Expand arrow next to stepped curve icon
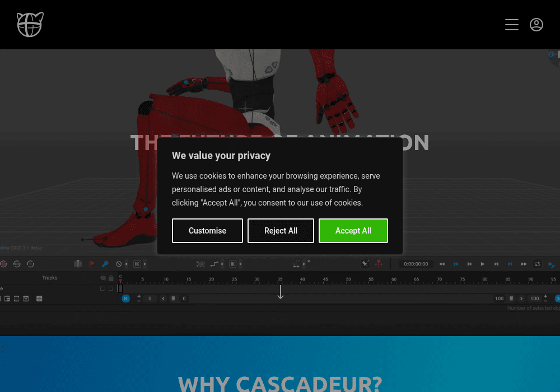The width and height of the screenshot is (560, 392). [222, 264]
